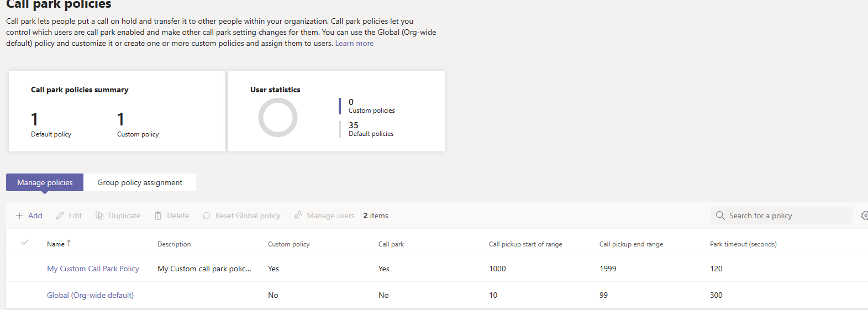The height and width of the screenshot is (310, 868).
Task: Select the Global (Org-wide default) row
Action: click(x=25, y=295)
